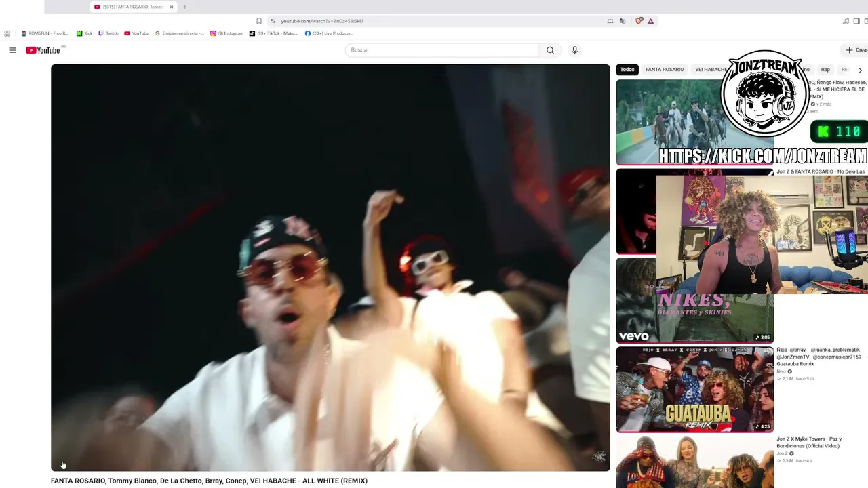Open the Paz y Bendiciones video title

pyautogui.click(x=809, y=443)
